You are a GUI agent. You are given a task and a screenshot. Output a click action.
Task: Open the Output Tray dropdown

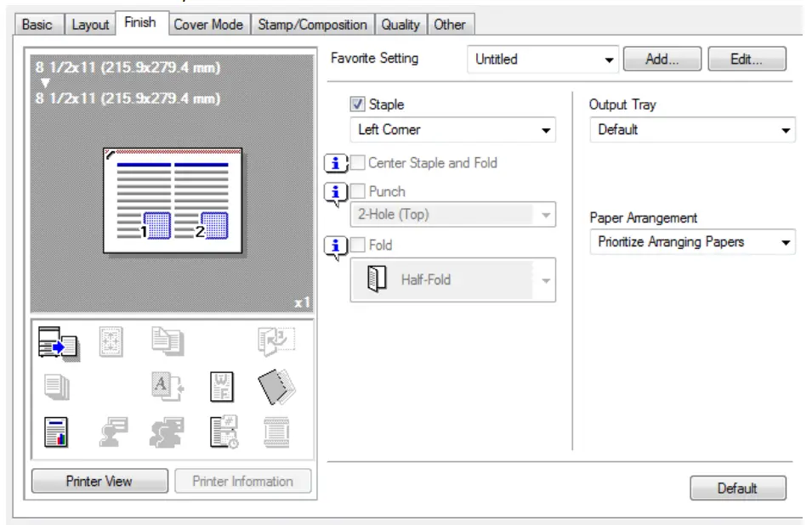[x=691, y=129]
